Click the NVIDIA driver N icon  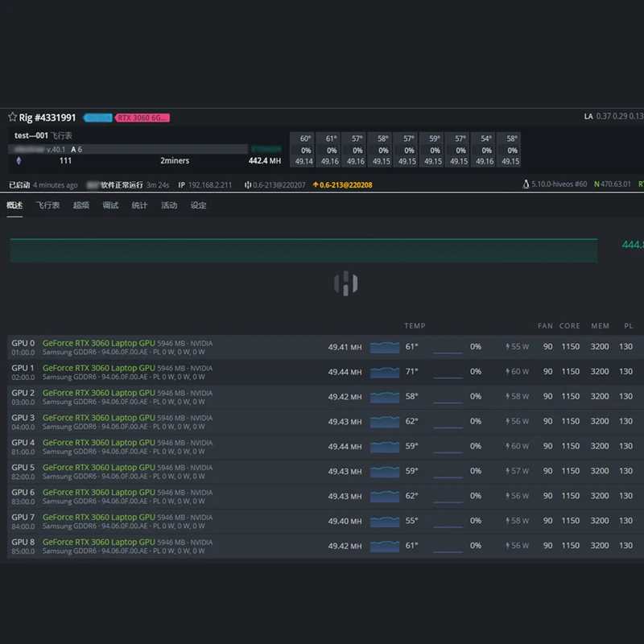pyautogui.click(x=597, y=184)
